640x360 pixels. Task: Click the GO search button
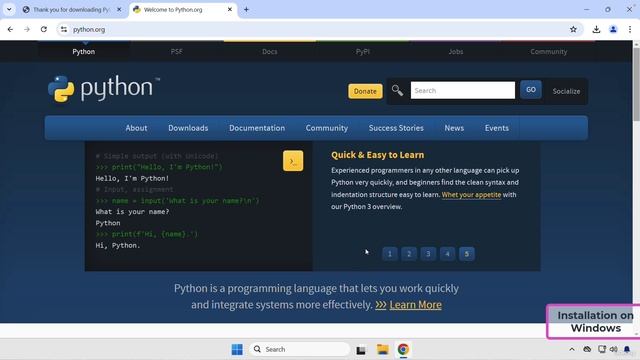pos(531,90)
